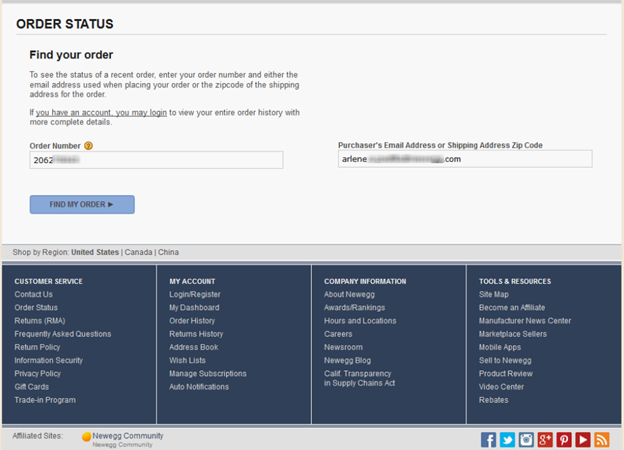
Task: Open Manufacturer News Center link
Action: [525, 321]
